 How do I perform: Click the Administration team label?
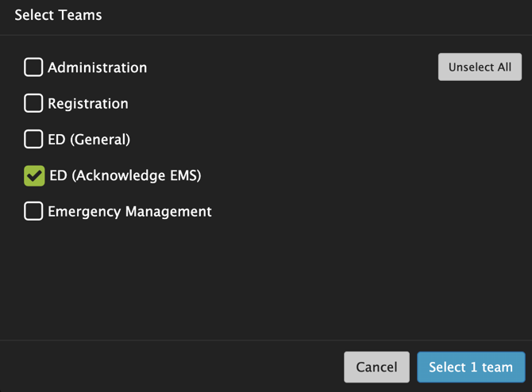(x=97, y=67)
